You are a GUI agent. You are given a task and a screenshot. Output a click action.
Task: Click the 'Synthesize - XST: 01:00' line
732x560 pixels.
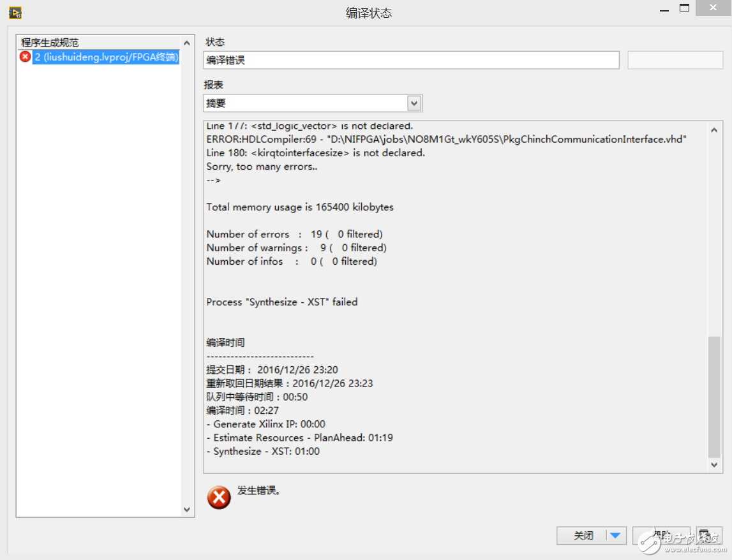click(x=264, y=451)
